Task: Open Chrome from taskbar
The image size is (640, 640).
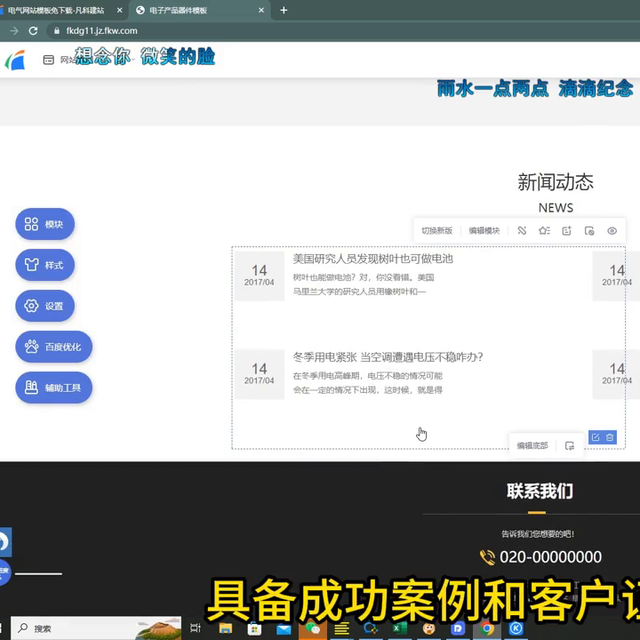Action: (x=487, y=629)
